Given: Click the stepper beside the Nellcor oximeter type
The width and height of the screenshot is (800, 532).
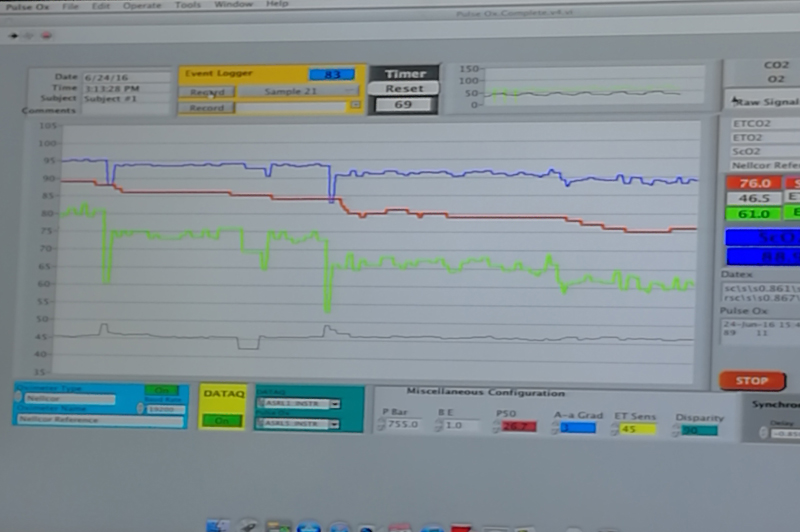Looking at the screenshot, I should (x=18, y=396).
